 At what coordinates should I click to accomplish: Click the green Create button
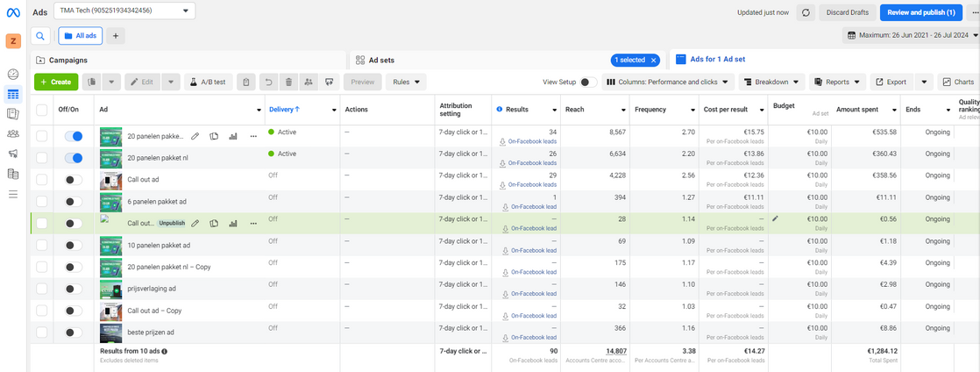pos(56,82)
